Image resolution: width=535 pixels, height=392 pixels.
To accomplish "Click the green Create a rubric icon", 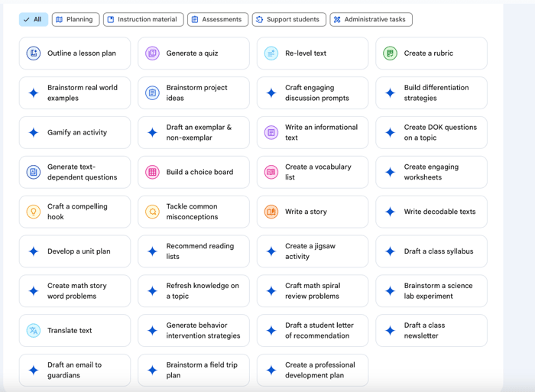I will (x=390, y=53).
